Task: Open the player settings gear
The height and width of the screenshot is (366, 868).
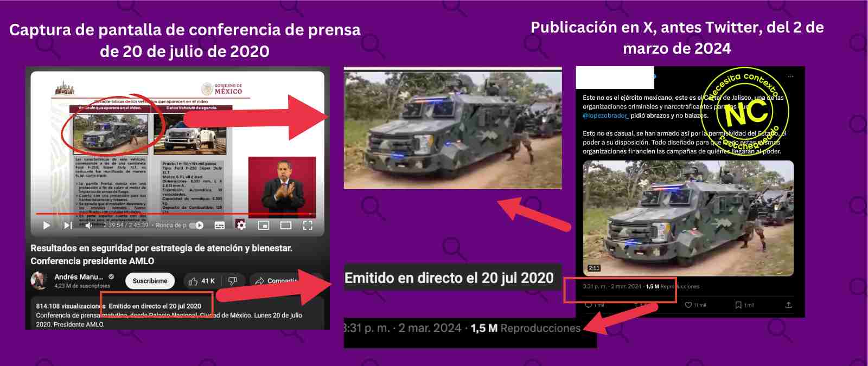Action: coord(241,225)
